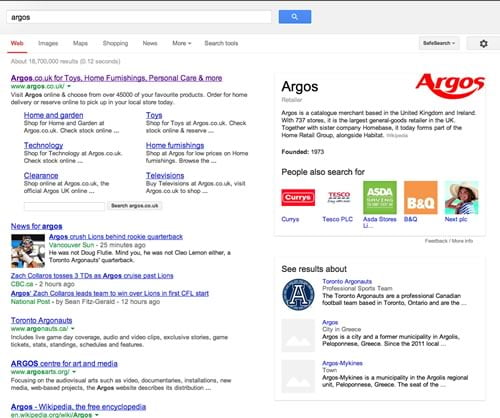This screenshot has height=418, width=500.
Task: Click the argos.co.uk site search field
Action: click(x=64, y=206)
